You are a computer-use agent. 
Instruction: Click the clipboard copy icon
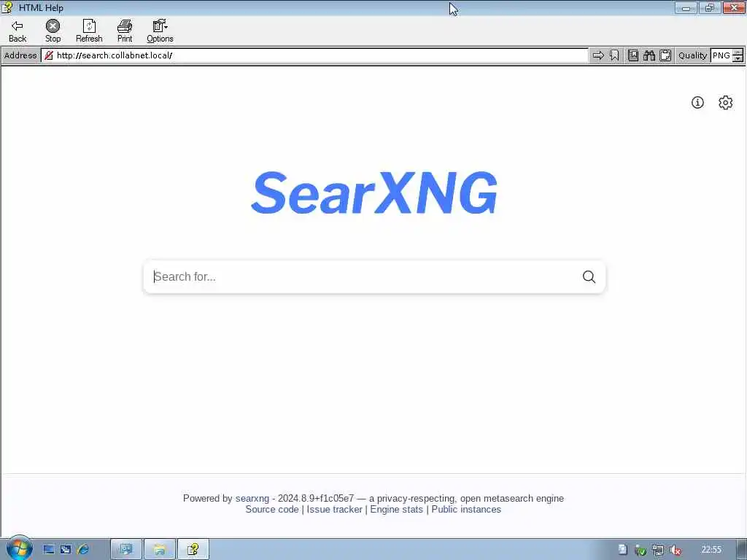[665, 55]
